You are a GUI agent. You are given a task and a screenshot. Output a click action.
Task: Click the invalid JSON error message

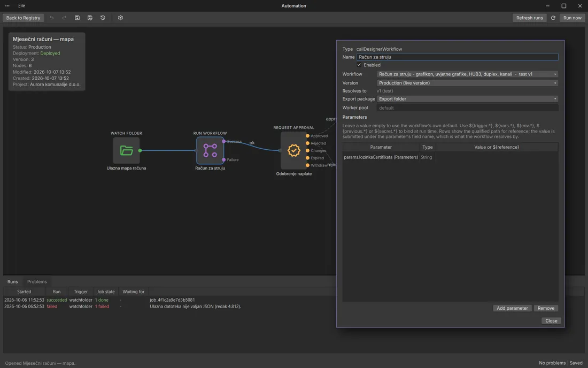195,306
